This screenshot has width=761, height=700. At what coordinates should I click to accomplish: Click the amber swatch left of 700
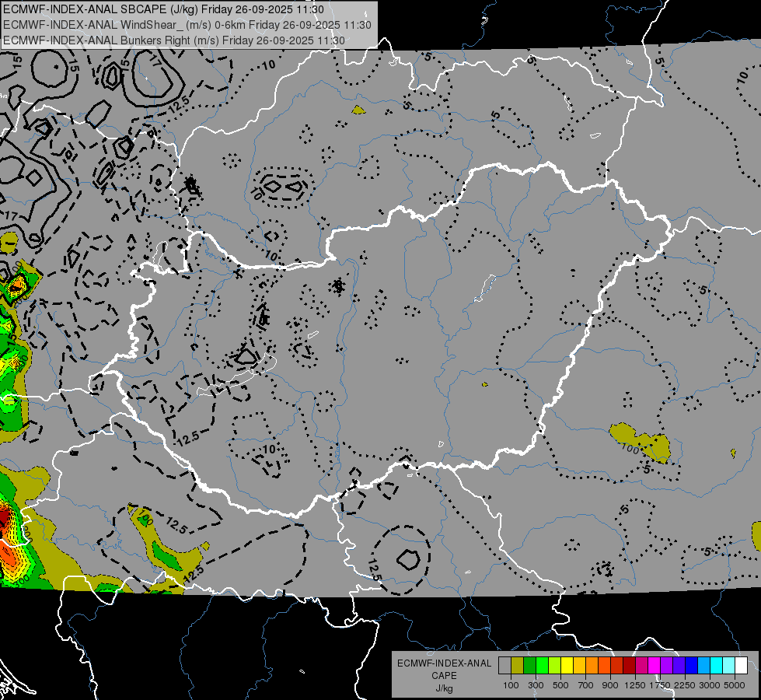pyautogui.click(x=579, y=666)
